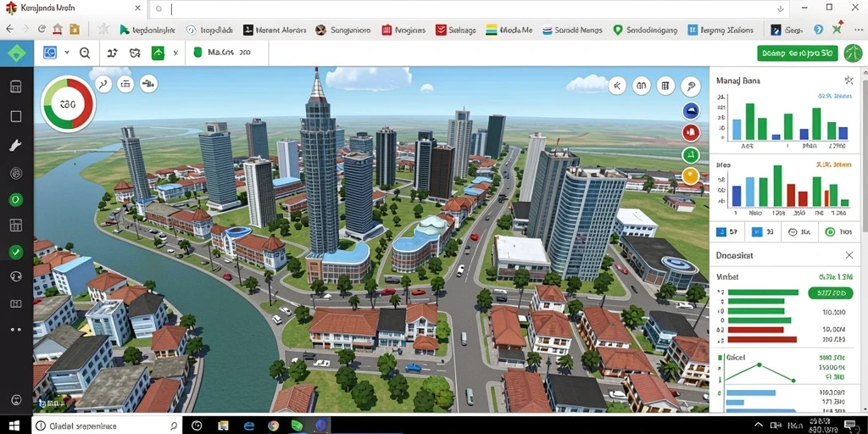Toggle the green circle indicator in sidebar
Viewport: 868px width, 434px height.
[x=16, y=199]
